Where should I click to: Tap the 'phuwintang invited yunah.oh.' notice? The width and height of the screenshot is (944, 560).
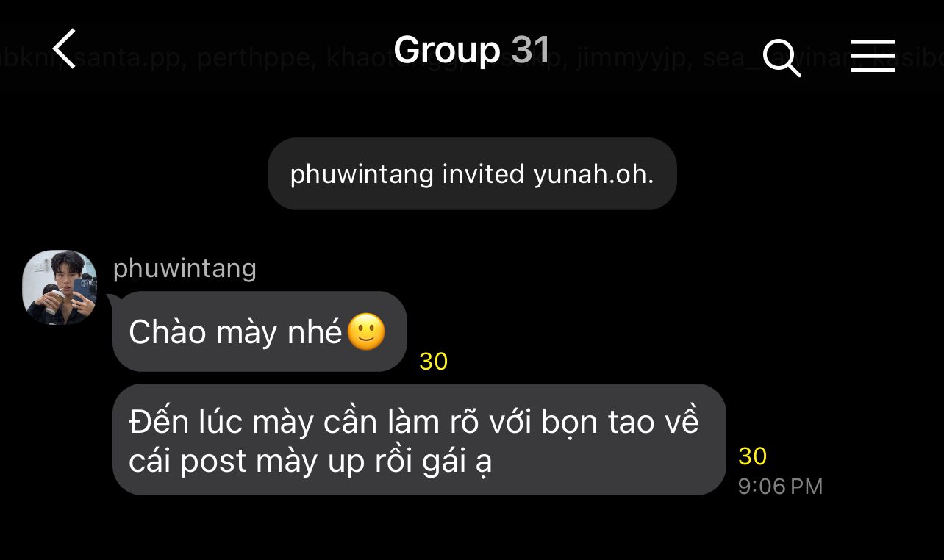click(x=472, y=174)
